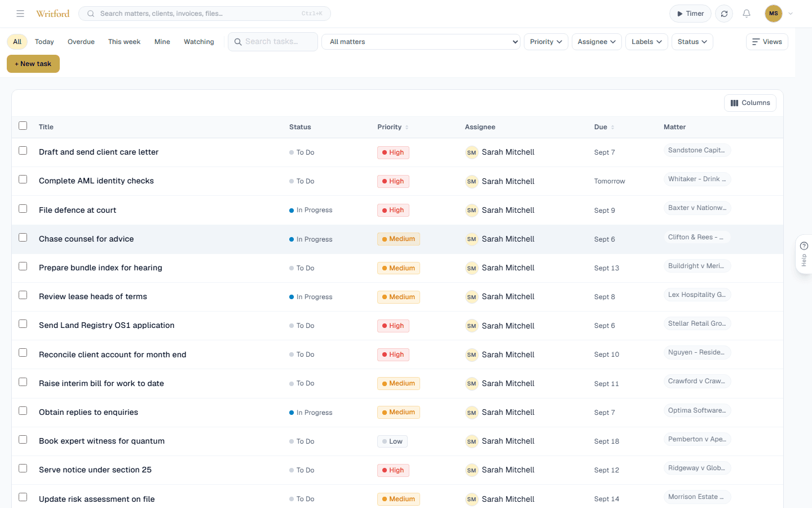The image size is (812, 508).
Task: Tick the checkbox for Complete AML identity checks
Action: [23, 179]
